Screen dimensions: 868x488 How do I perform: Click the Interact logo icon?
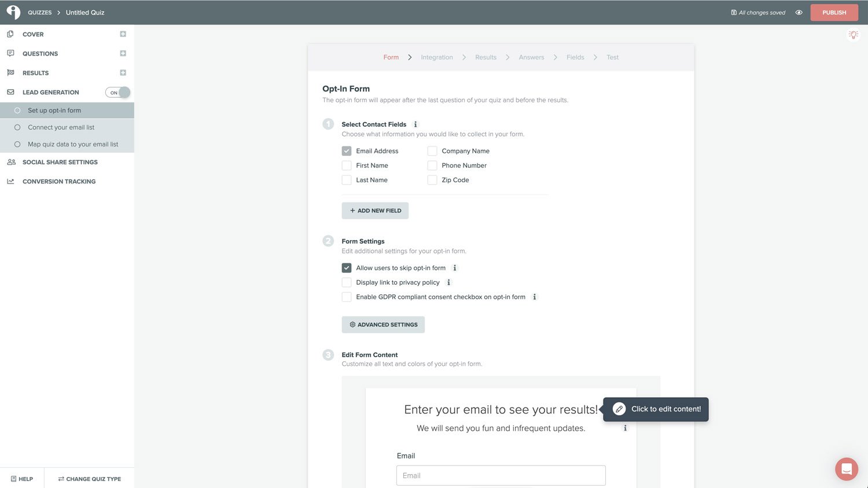point(13,12)
